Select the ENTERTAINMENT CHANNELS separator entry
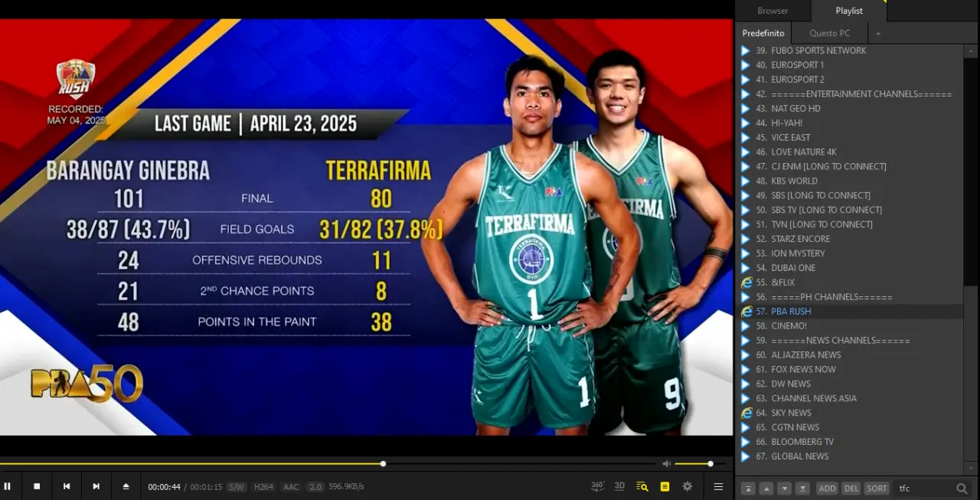The height and width of the screenshot is (500, 980). [x=850, y=94]
